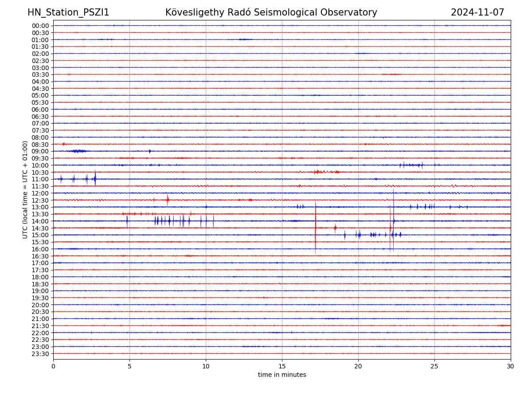Click the 'time in minutes' x-axis label
Image resolution: width=532 pixels, height=399 pixels.
coord(282,375)
